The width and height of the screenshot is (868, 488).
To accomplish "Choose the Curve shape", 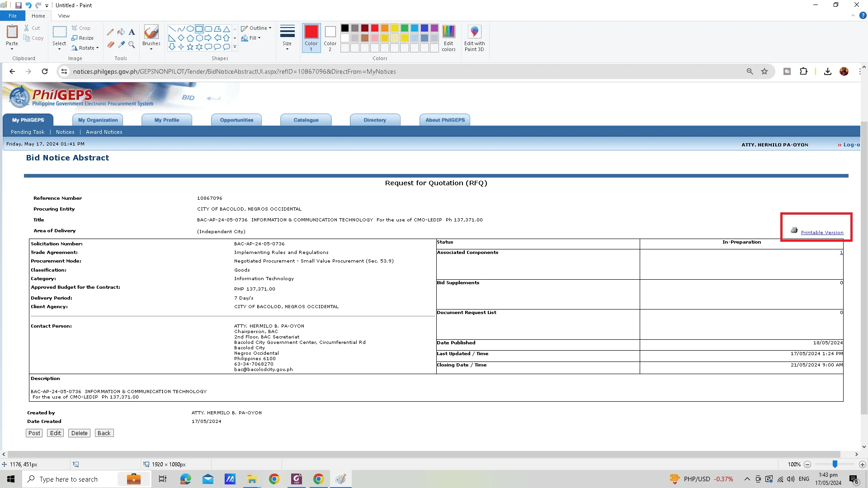I will 181,29.
